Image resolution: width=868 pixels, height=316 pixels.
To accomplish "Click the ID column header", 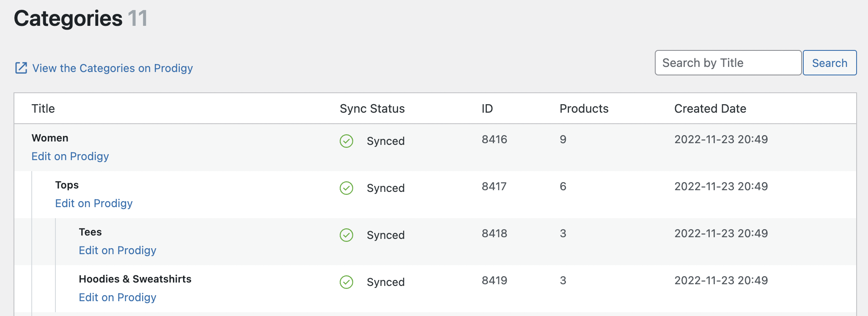I will pyautogui.click(x=487, y=108).
